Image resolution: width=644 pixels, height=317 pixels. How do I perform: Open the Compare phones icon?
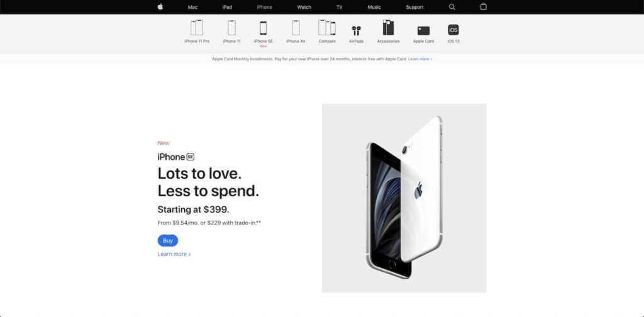(x=327, y=28)
